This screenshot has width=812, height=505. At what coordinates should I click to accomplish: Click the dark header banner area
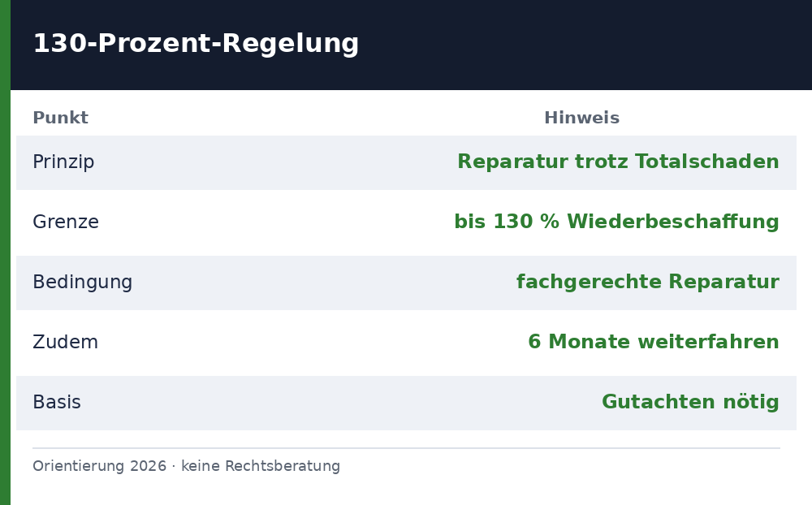[x=411, y=45]
